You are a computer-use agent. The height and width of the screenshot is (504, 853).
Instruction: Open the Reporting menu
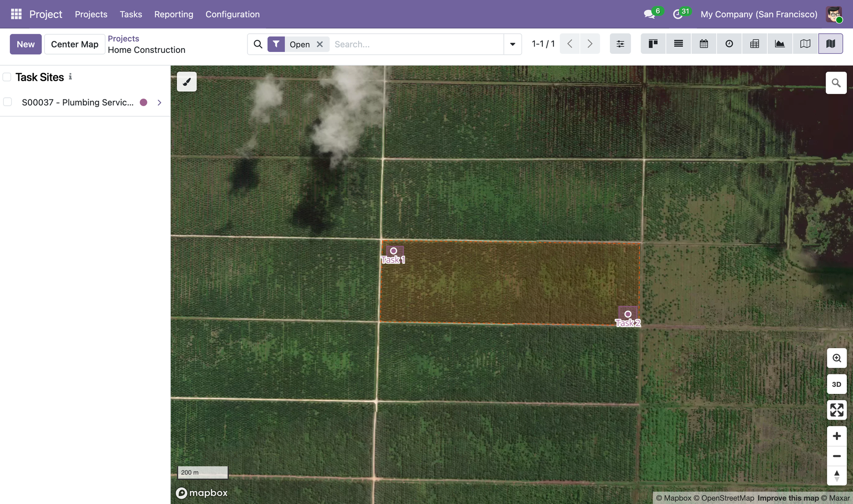click(x=174, y=14)
